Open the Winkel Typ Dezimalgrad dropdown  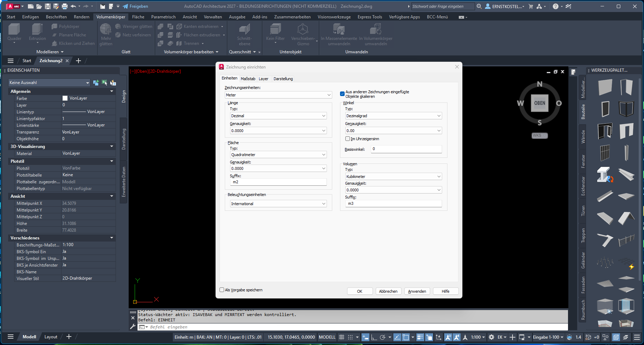(393, 116)
